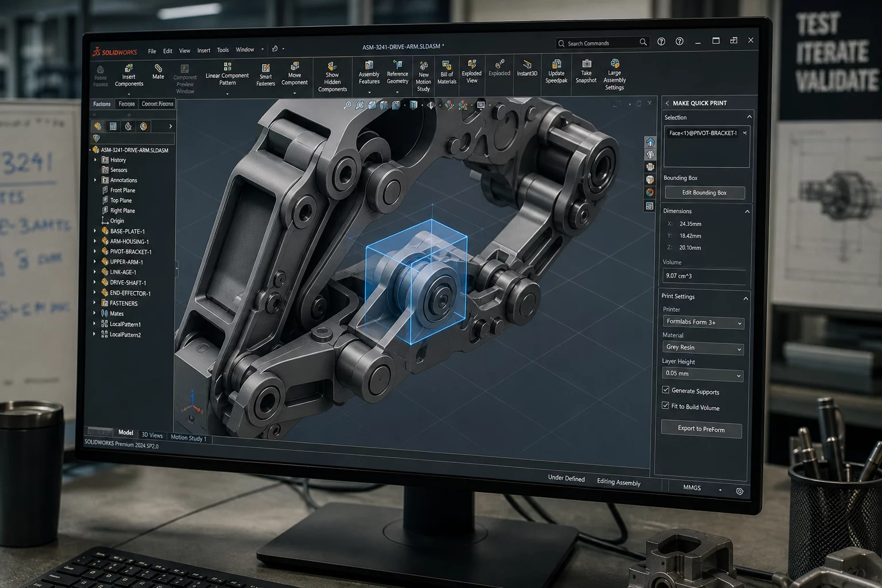Open the Printer dropdown Formlabs Form 3+
The height and width of the screenshot is (588, 882).
tap(703, 322)
